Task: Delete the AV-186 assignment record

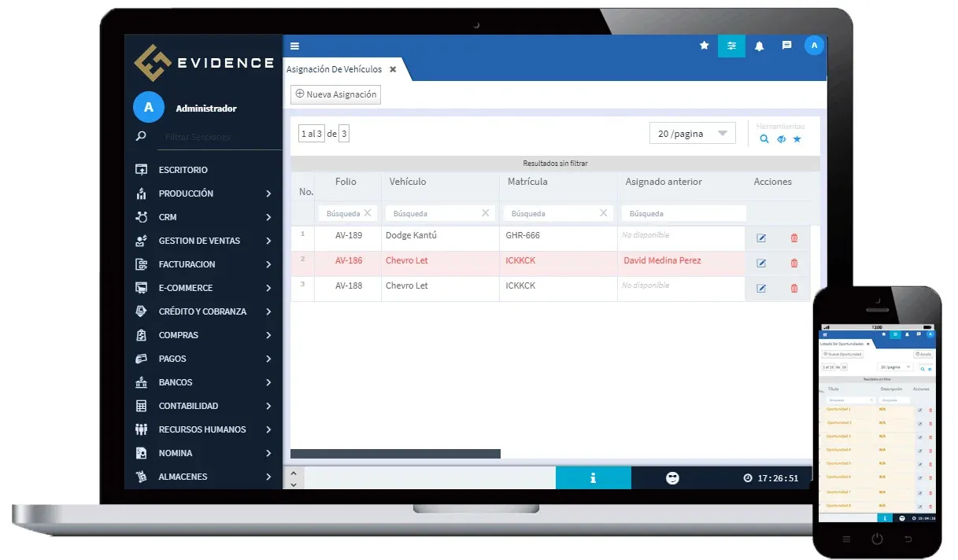Action: click(793, 263)
